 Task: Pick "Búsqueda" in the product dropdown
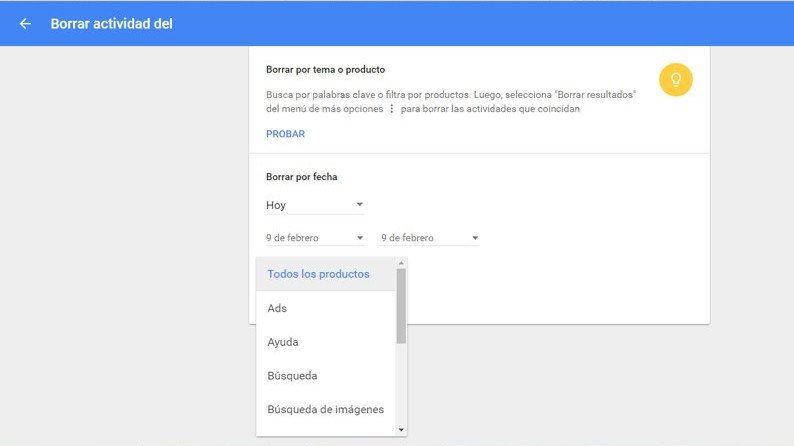pos(292,375)
